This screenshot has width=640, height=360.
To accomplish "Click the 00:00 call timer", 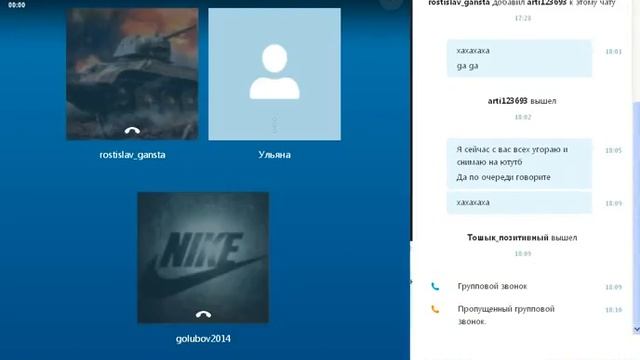I will point(17,5).
